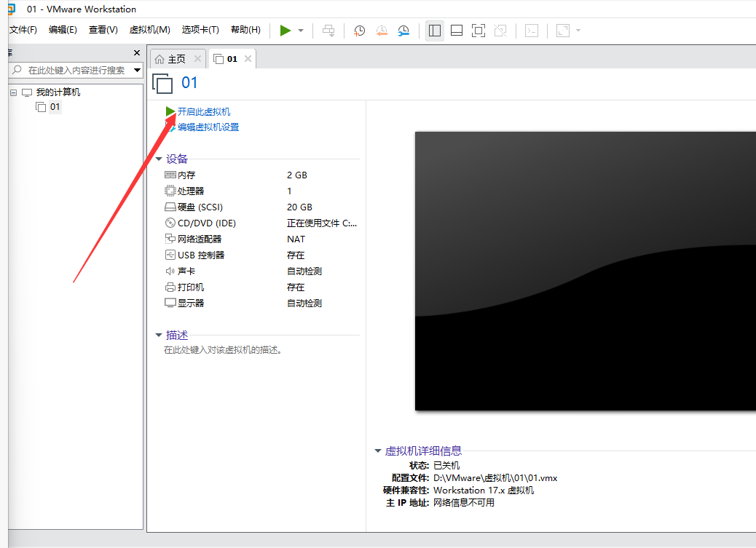756x548 pixels.
Task: Collapse the 虚拟机详细信息 section
Action: [x=378, y=451]
